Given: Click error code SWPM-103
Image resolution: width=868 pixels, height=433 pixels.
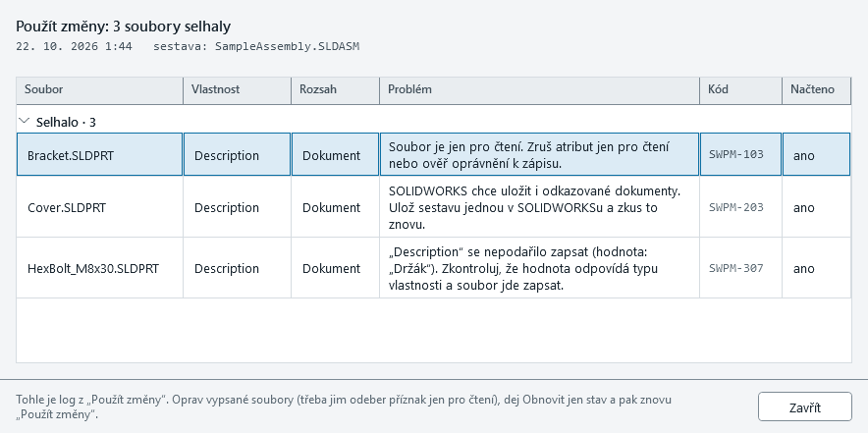Looking at the screenshot, I should pyautogui.click(x=735, y=154).
